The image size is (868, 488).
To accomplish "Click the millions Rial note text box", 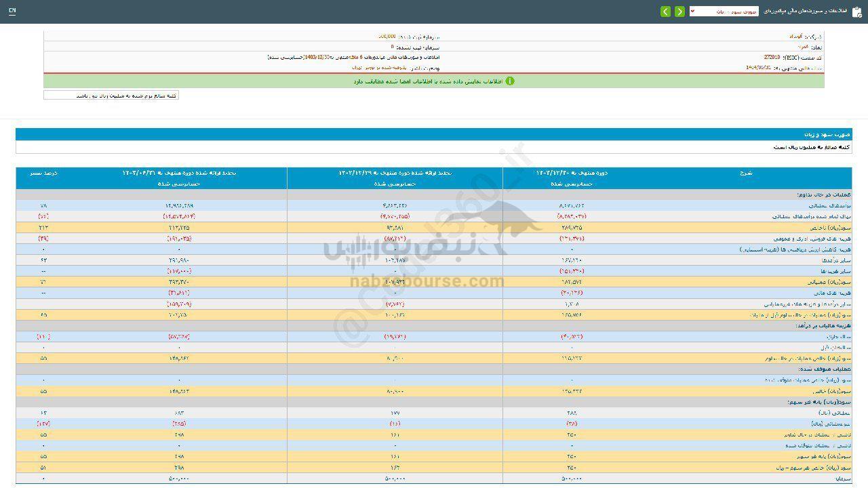I will click(x=111, y=96).
